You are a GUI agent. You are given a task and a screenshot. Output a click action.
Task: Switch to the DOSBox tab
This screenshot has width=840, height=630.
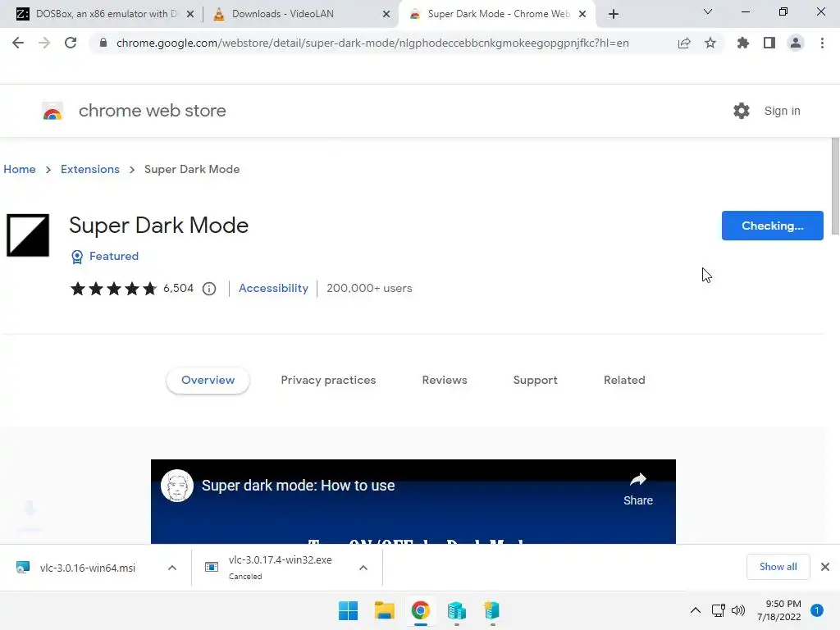coord(106,14)
